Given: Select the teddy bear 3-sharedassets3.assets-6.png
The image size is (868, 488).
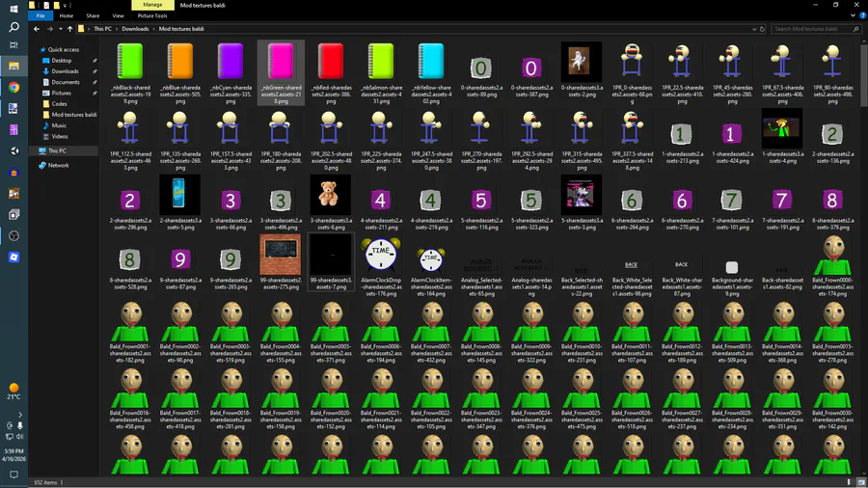Looking at the screenshot, I should click(331, 203).
